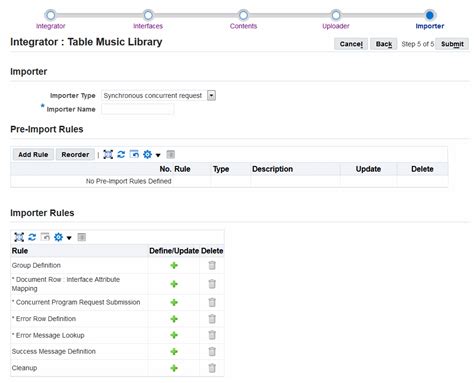Expand Pre-Import Rules settings dropdown arrow

tap(158, 155)
